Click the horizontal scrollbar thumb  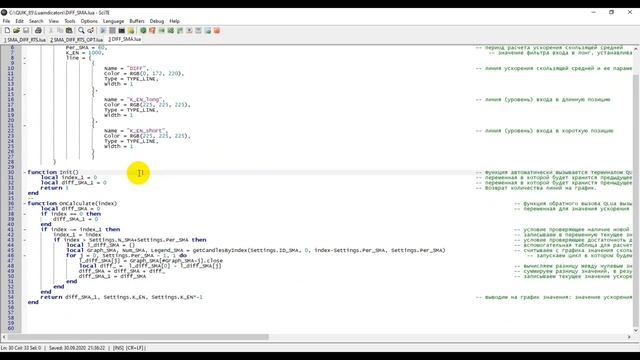point(138,337)
